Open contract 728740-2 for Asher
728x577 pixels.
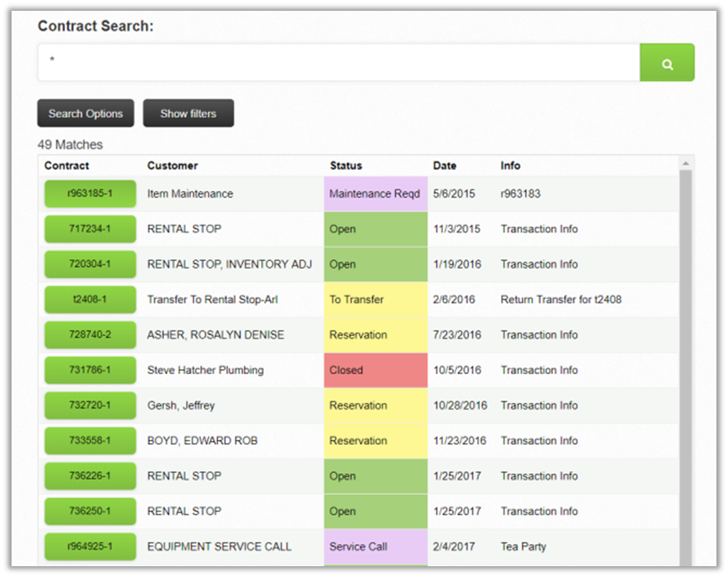click(x=90, y=335)
